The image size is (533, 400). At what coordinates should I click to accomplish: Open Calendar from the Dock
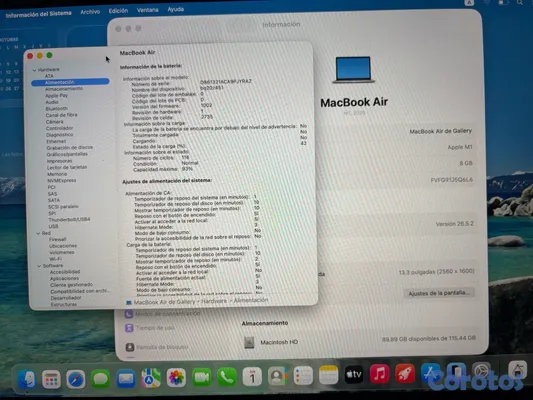[252, 377]
